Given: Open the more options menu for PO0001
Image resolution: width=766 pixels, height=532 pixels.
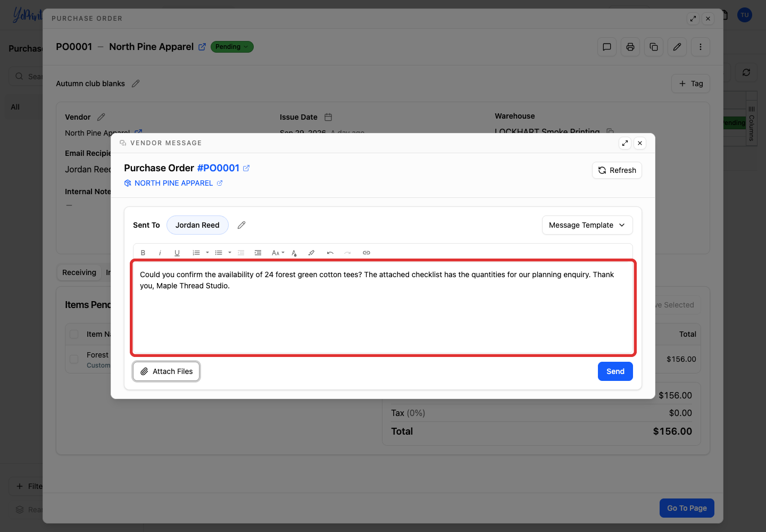Looking at the screenshot, I should click(x=701, y=47).
